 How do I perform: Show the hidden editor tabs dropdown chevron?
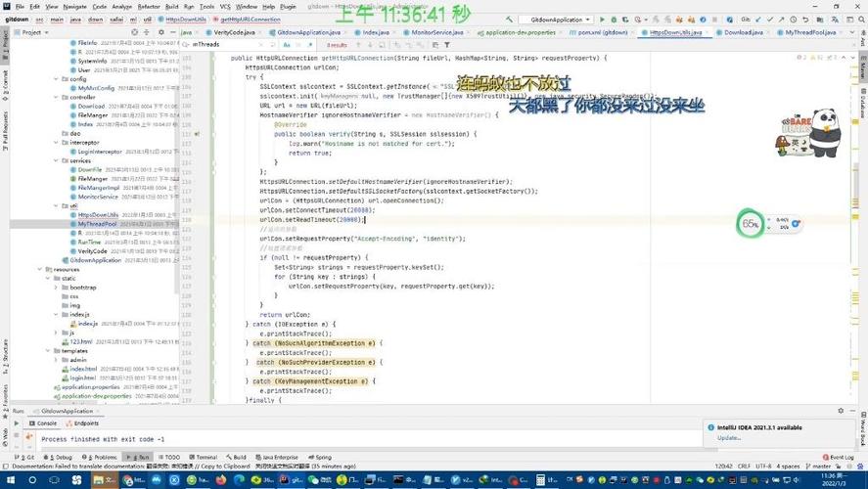click(x=852, y=32)
